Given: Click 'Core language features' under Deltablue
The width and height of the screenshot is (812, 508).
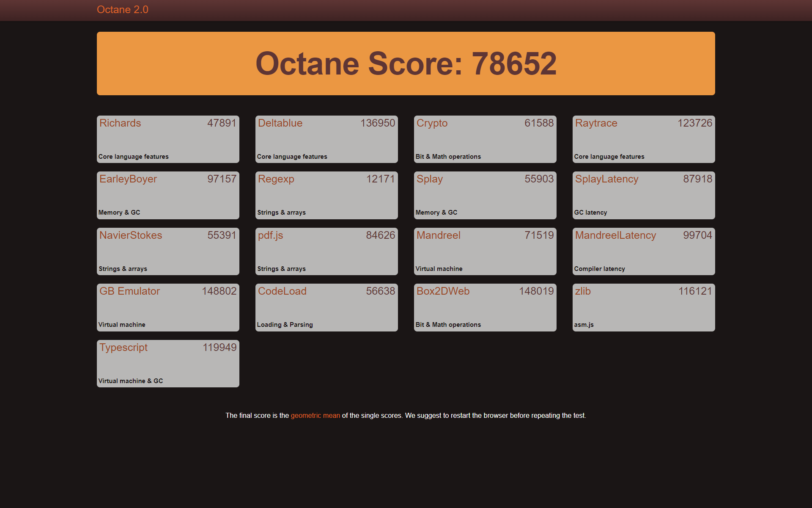Looking at the screenshot, I should (292, 157).
